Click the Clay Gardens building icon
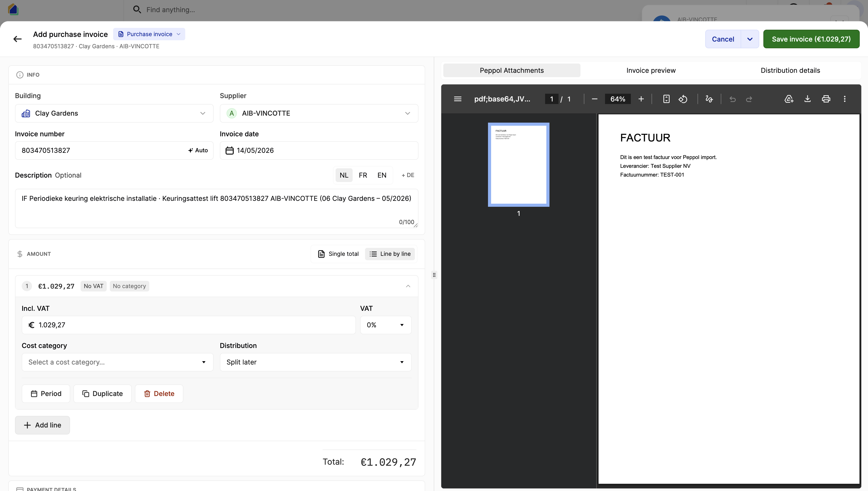Viewport: 868px width, 491px height. coord(26,113)
